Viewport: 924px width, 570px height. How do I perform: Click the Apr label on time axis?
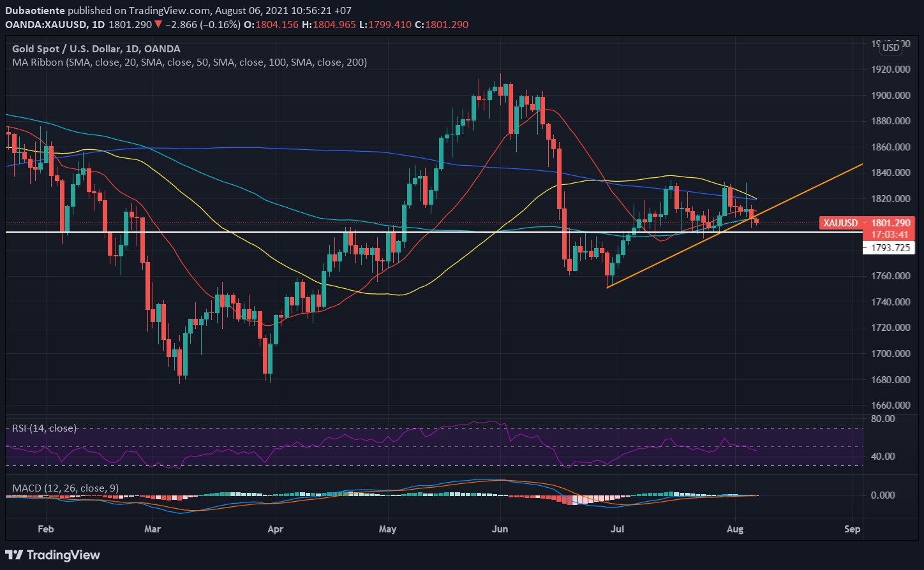274,529
